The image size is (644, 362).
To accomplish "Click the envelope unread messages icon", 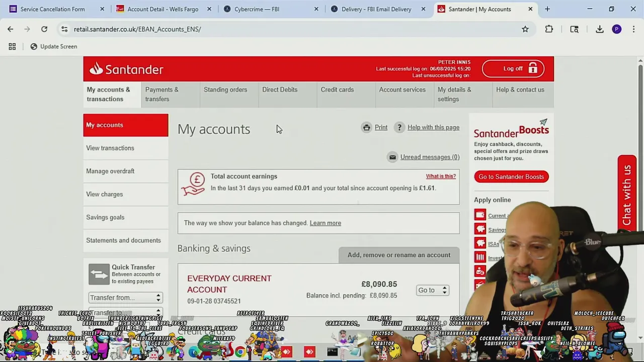I will (392, 157).
